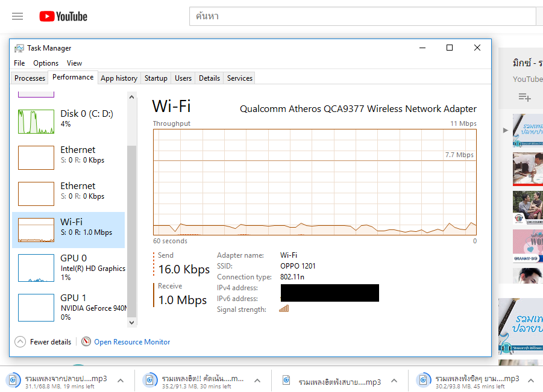Open the Options menu in Task Manager
This screenshot has height=392, width=543.
click(46, 63)
